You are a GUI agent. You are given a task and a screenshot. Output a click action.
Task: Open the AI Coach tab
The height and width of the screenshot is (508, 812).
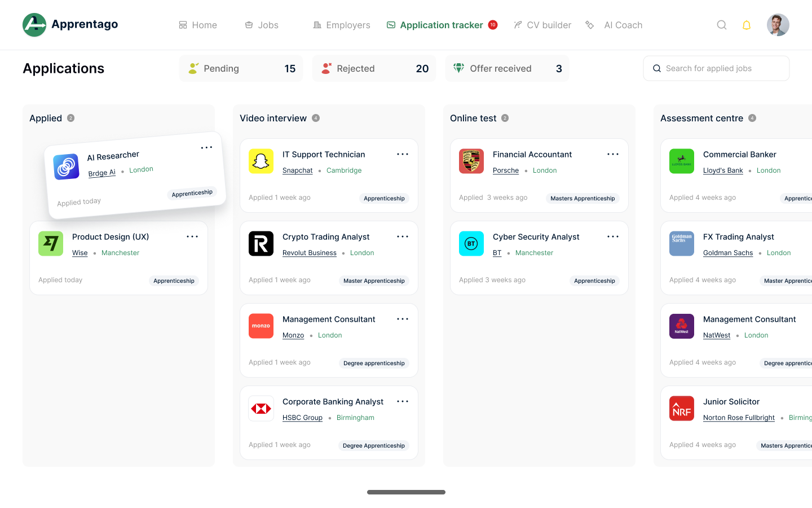pyautogui.click(x=614, y=25)
